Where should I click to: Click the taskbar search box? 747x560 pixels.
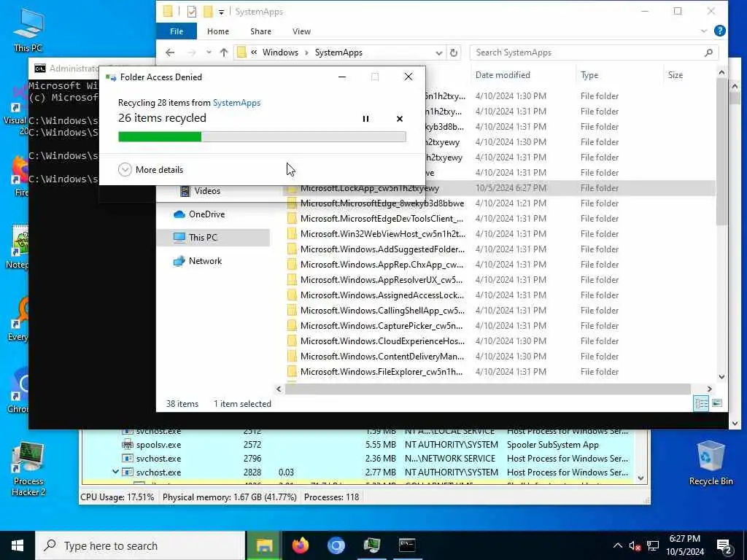(x=141, y=545)
